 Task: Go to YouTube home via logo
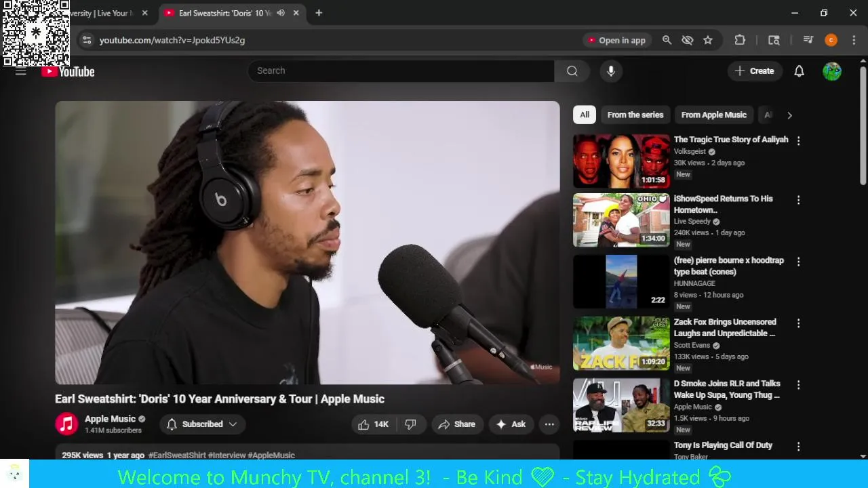point(68,71)
